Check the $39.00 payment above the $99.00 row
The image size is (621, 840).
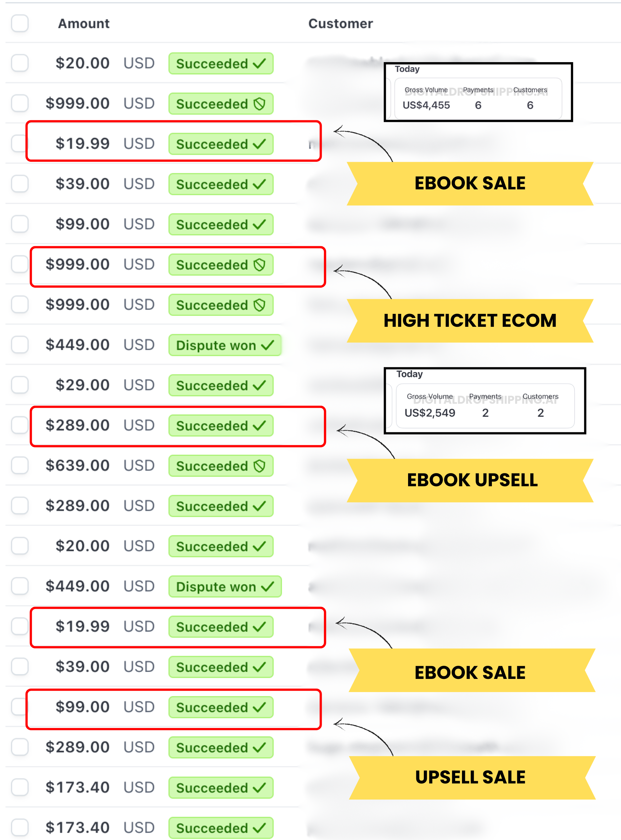[19, 183]
